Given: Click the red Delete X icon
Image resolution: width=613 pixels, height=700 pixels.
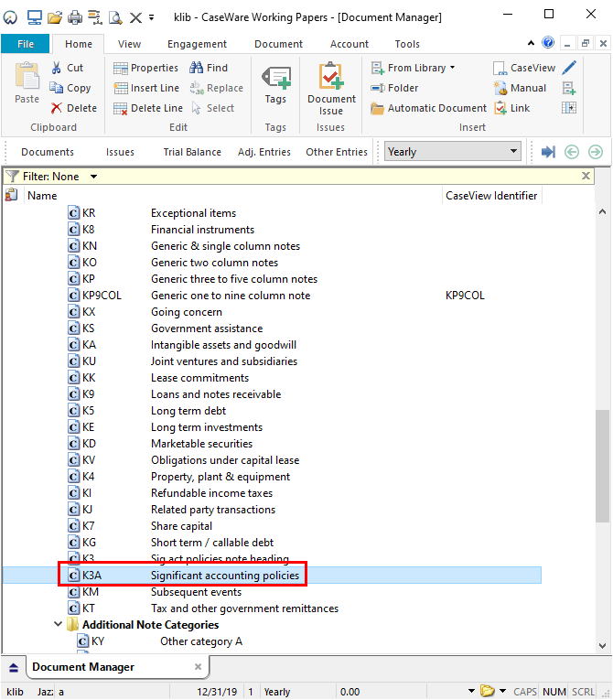Looking at the screenshot, I should (x=56, y=108).
